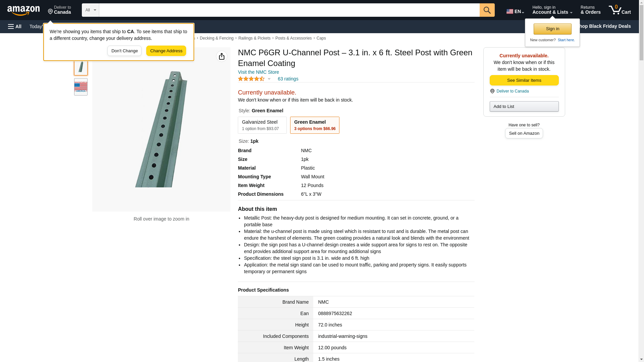Select the Galvanized Steel style option
The width and height of the screenshot is (644, 362).
[x=262, y=125]
